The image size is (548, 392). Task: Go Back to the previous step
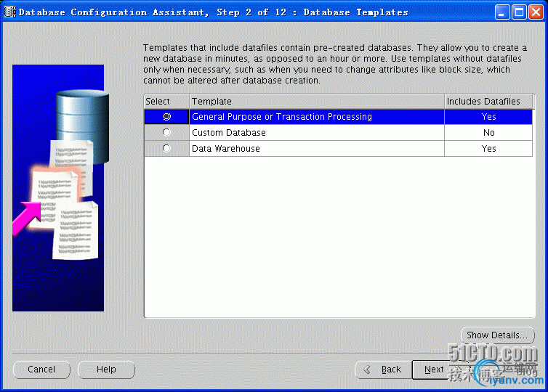tap(384, 369)
